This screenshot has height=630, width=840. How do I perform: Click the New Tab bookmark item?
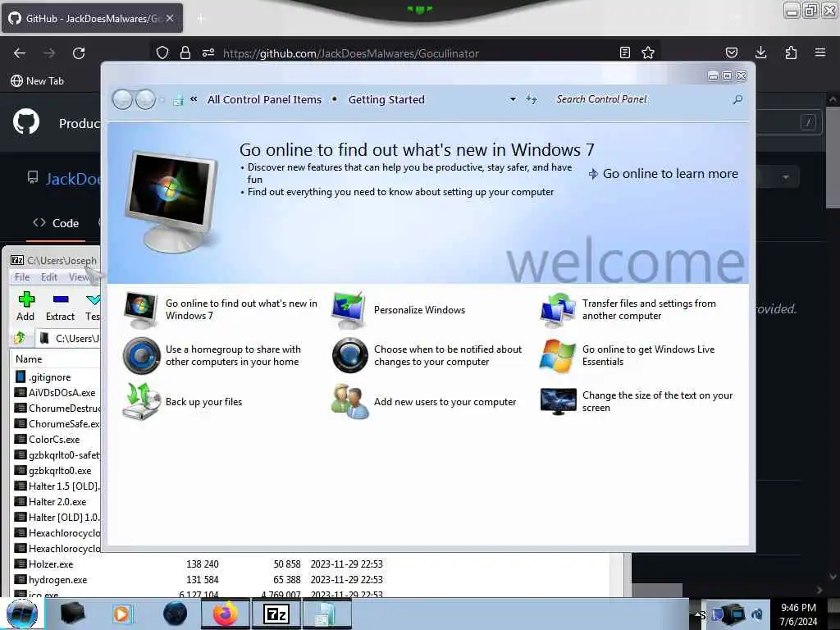click(37, 81)
